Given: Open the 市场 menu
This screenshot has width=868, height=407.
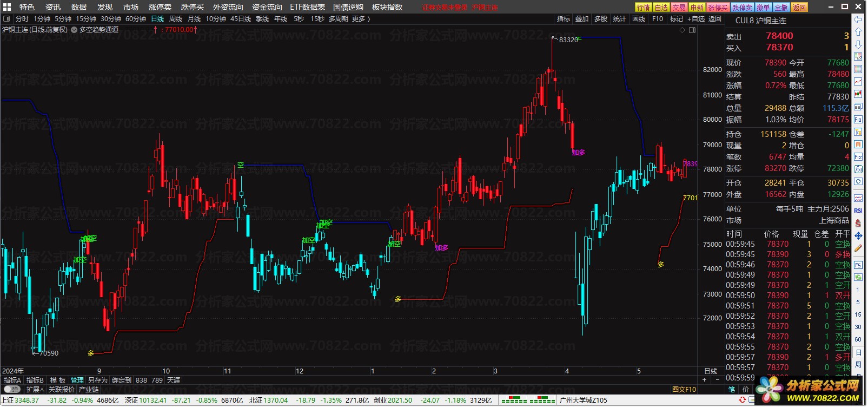Looking at the screenshot, I should pos(131,7).
